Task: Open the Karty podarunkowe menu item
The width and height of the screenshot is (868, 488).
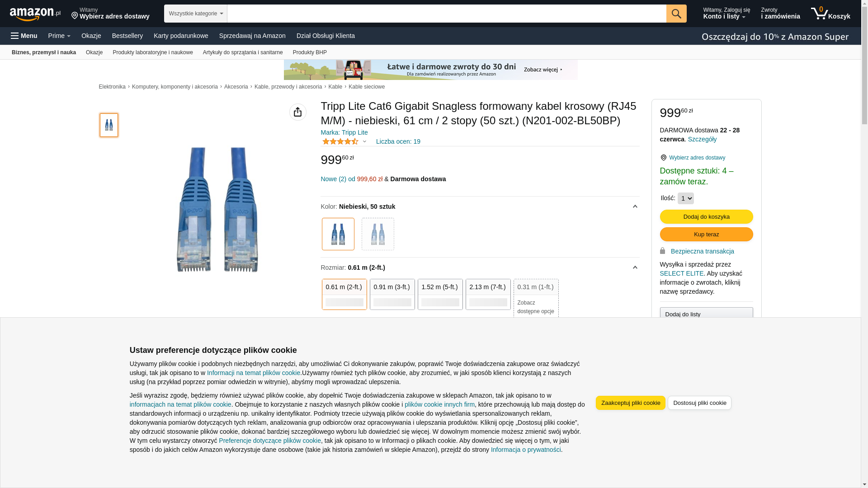Action: tap(181, 36)
